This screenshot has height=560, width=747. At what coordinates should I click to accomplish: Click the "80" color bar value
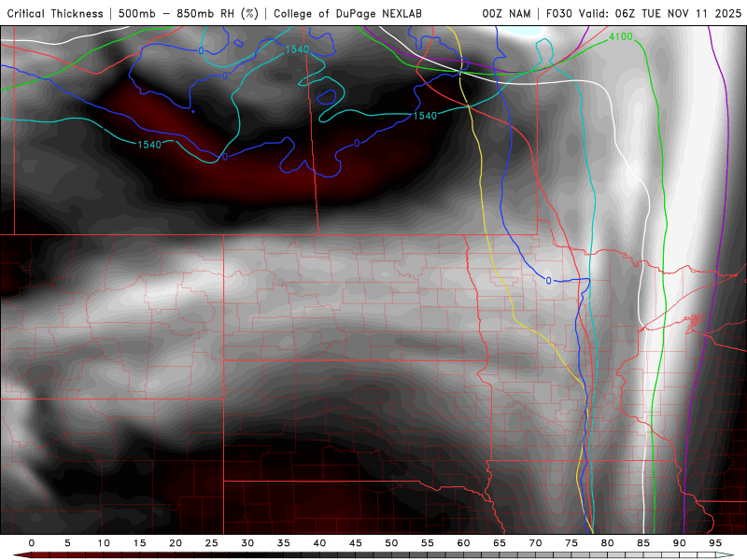tap(608, 543)
